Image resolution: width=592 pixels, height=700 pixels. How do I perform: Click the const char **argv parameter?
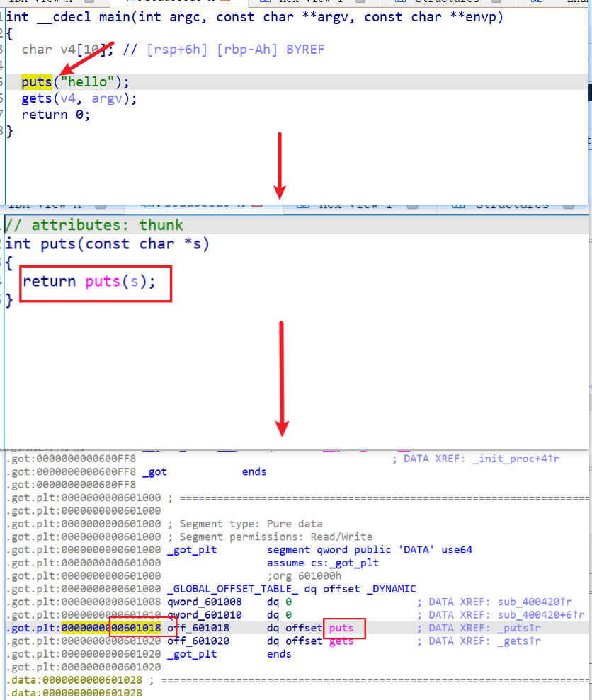pyautogui.click(x=285, y=18)
